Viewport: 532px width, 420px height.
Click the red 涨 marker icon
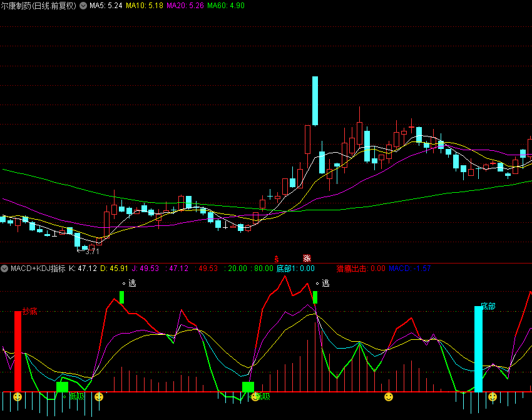coord(307,259)
